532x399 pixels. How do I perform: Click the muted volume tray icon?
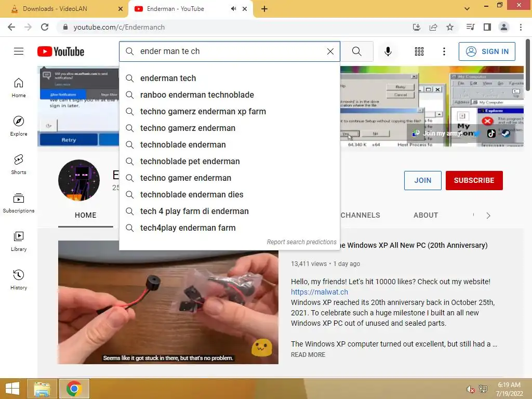pyautogui.click(x=470, y=390)
